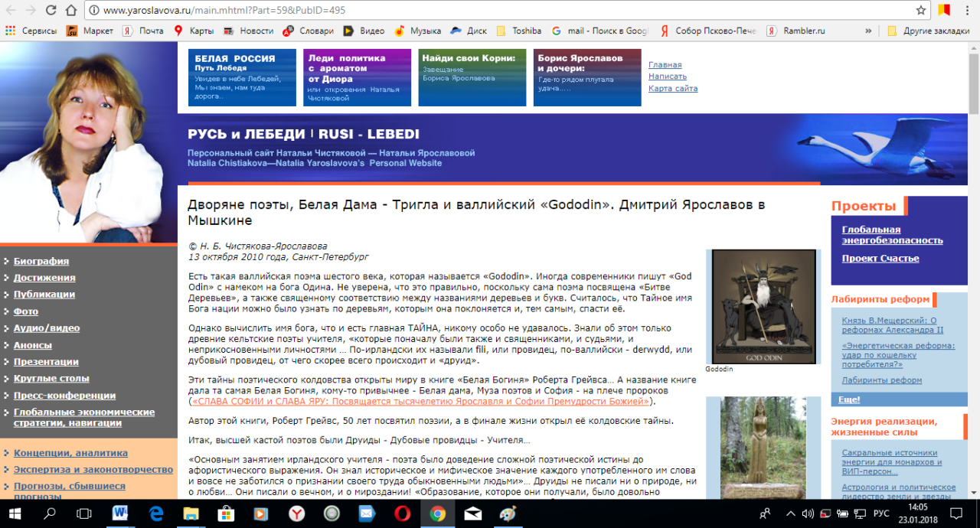Open the Rambler.ru bookmark
The height and width of the screenshot is (528, 980).
[x=796, y=31]
